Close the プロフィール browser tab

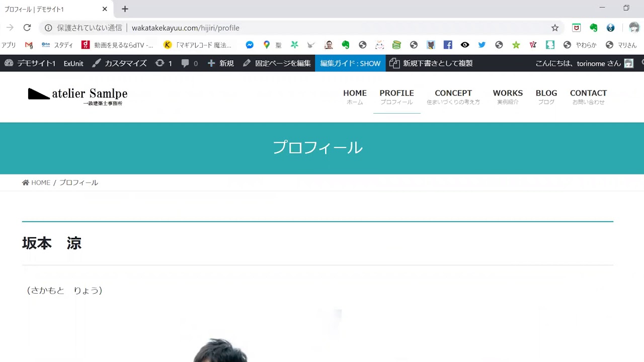(105, 9)
